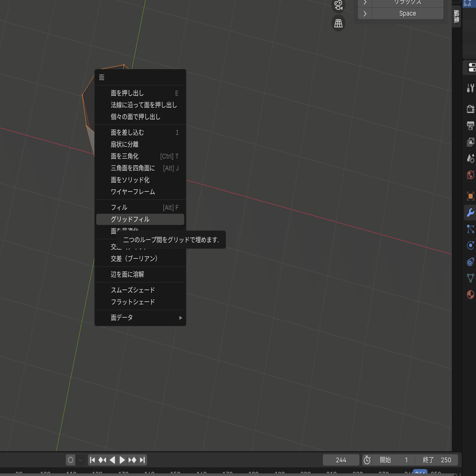476x476 pixels.
Task: Switch perspective/orthographic with the grid icon
Action: tap(338, 23)
